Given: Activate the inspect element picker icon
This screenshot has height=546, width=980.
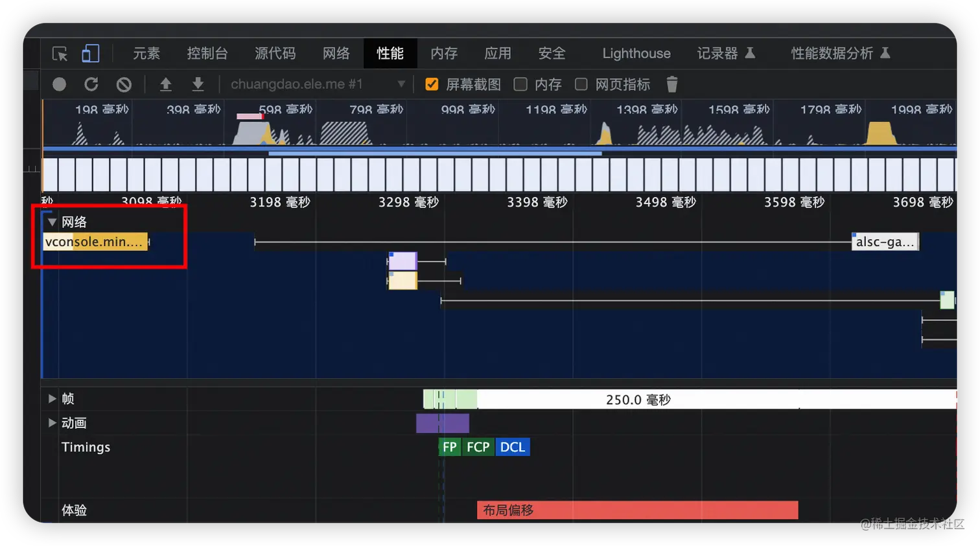Looking at the screenshot, I should (x=60, y=54).
